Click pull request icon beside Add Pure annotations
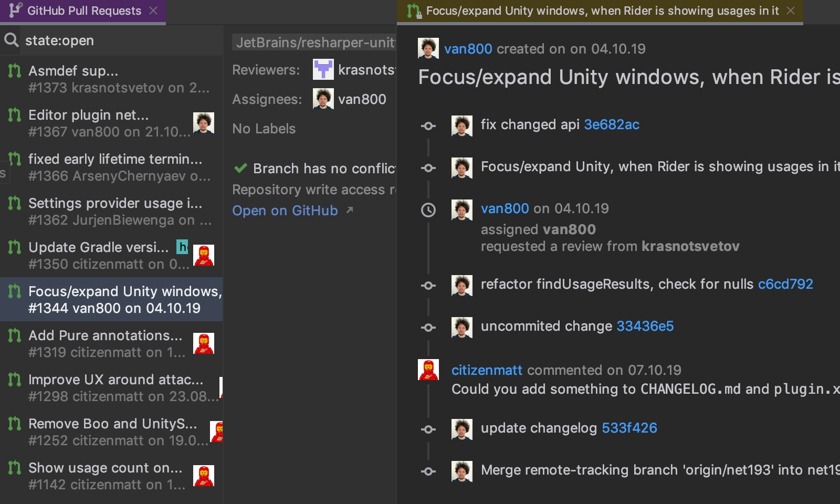The width and height of the screenshot is (840, 504). (15, 335)
